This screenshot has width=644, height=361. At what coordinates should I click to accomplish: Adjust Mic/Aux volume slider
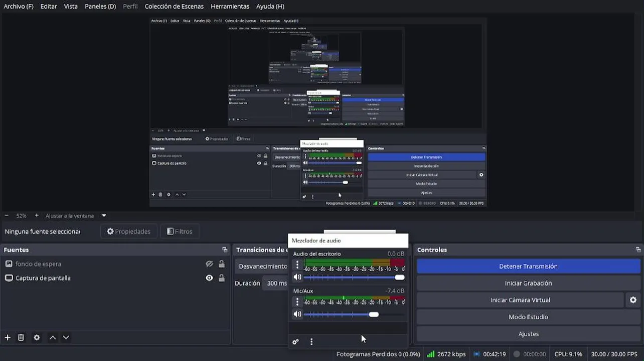coord(354,314)
